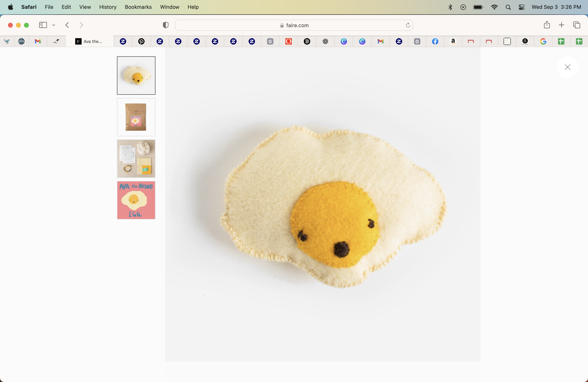Click the Safari share icon

547,25
